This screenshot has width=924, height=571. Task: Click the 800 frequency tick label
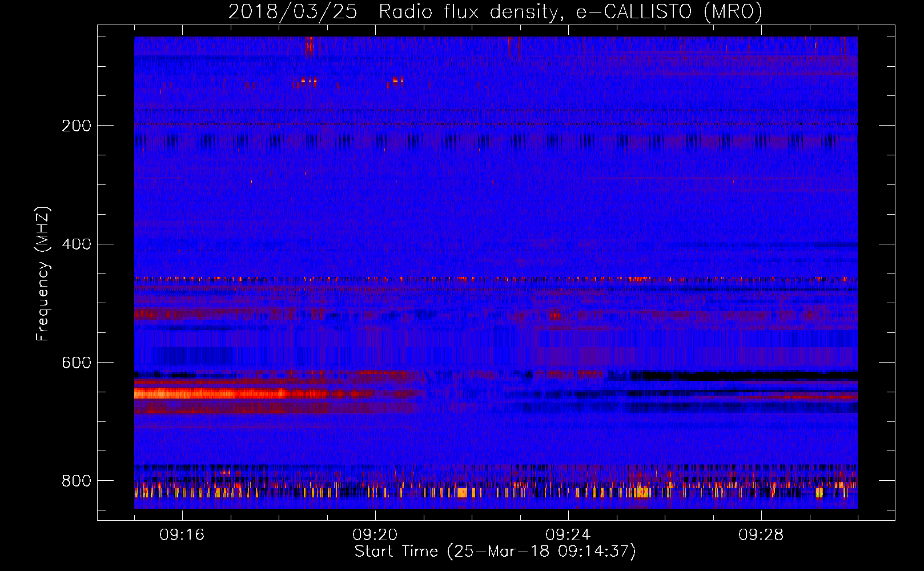(x=77, y=481)
